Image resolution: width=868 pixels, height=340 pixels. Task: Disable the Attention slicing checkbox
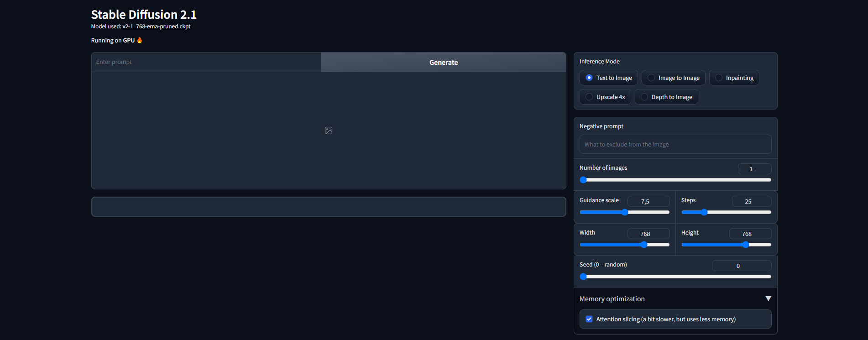click(589, 319)
